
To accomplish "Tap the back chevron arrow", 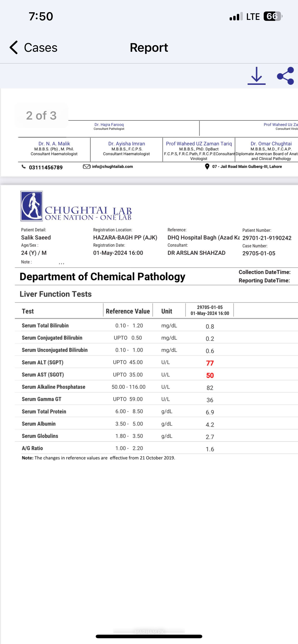I will click(14, 47).
